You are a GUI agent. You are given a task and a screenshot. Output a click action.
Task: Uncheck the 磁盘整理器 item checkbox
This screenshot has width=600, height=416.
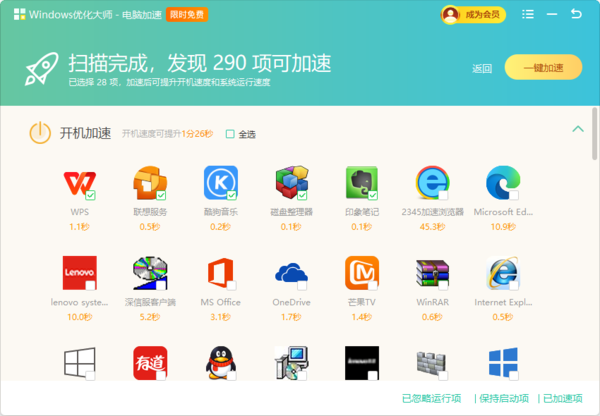click(302, 195)
